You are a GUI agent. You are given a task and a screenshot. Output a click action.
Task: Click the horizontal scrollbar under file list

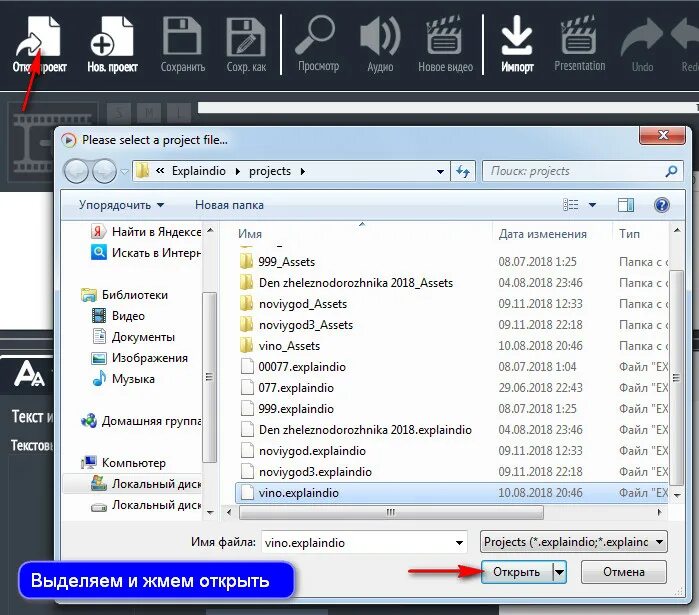coord(391,512)
